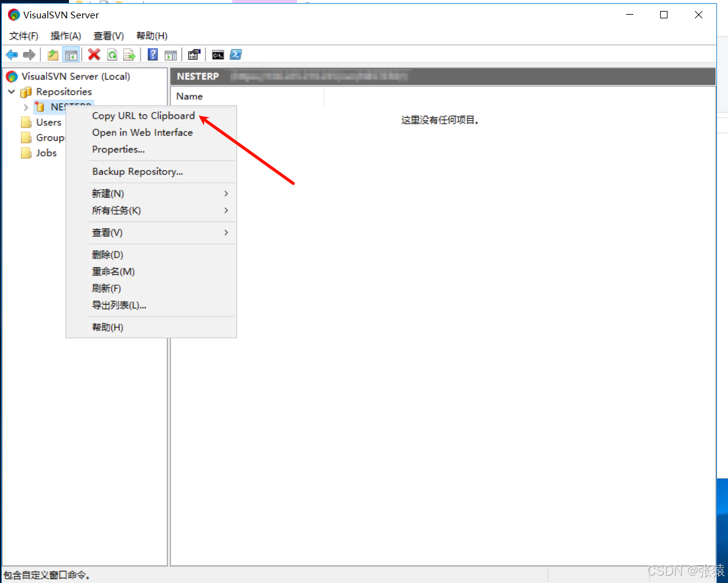The width and height of the screenshot is (728, 583).
Task: Minimize the VisualSVN Server window
Action: tap(630, 15)
